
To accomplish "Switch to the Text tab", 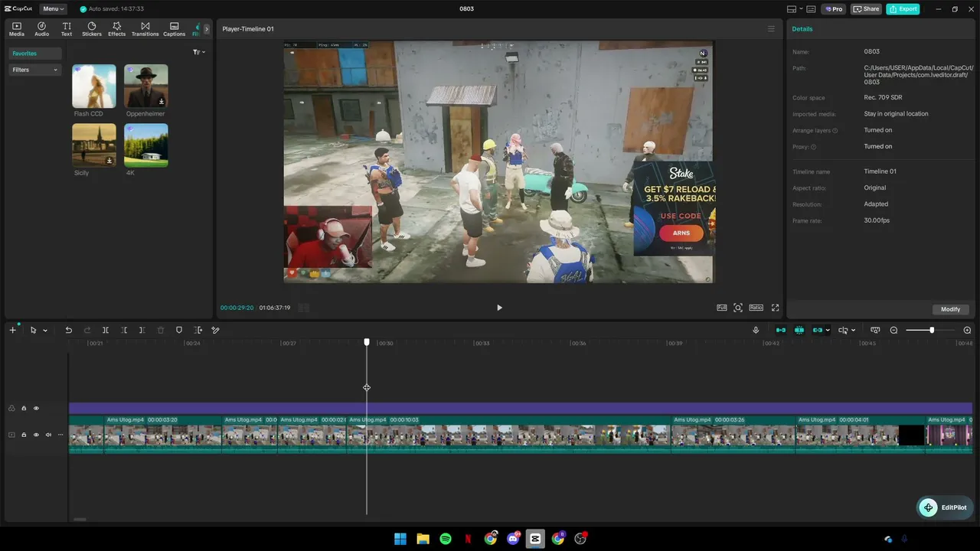I will [67, 29].
